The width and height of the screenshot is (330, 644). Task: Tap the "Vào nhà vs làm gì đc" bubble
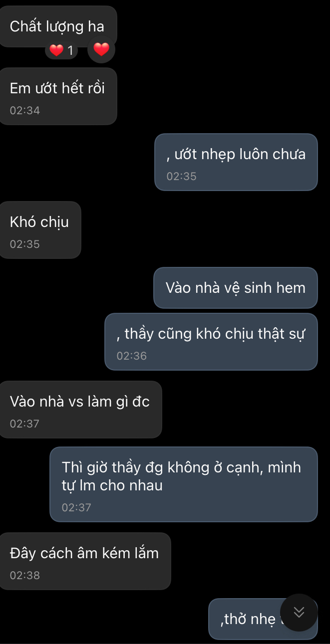pos(80,410)
